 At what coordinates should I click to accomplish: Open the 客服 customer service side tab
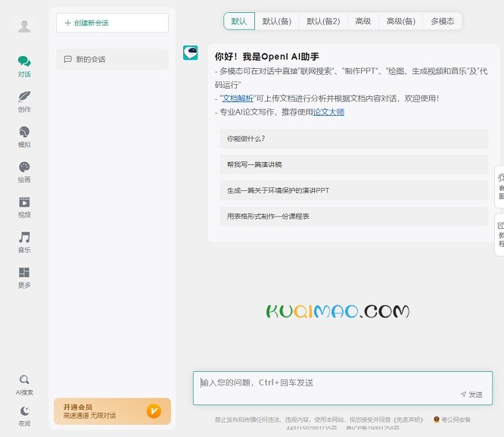[499, 186]
